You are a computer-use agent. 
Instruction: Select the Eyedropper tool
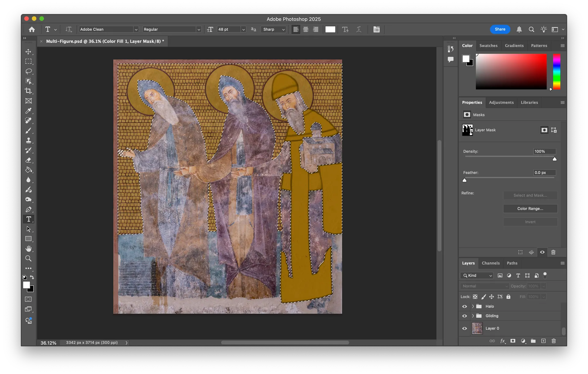coord(28,111)
